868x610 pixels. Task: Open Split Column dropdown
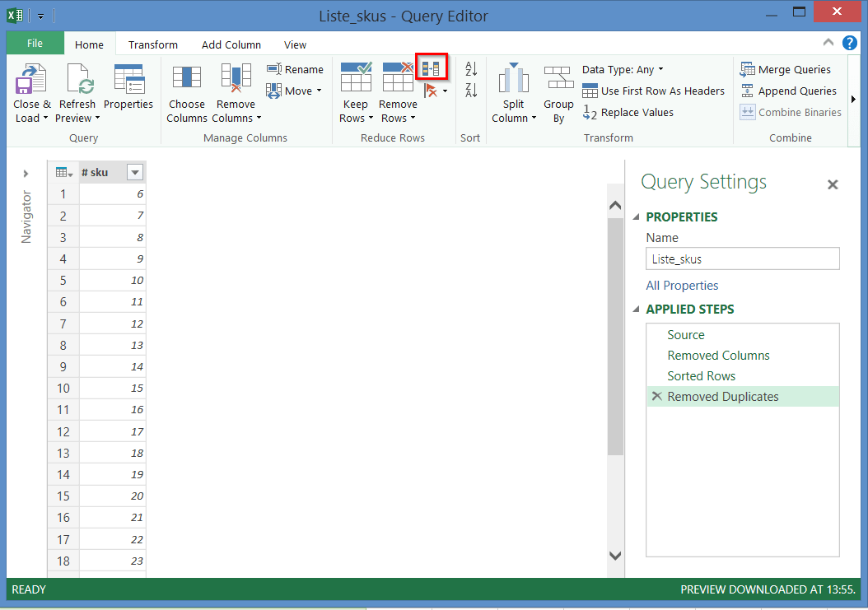(x=514, y=118)
